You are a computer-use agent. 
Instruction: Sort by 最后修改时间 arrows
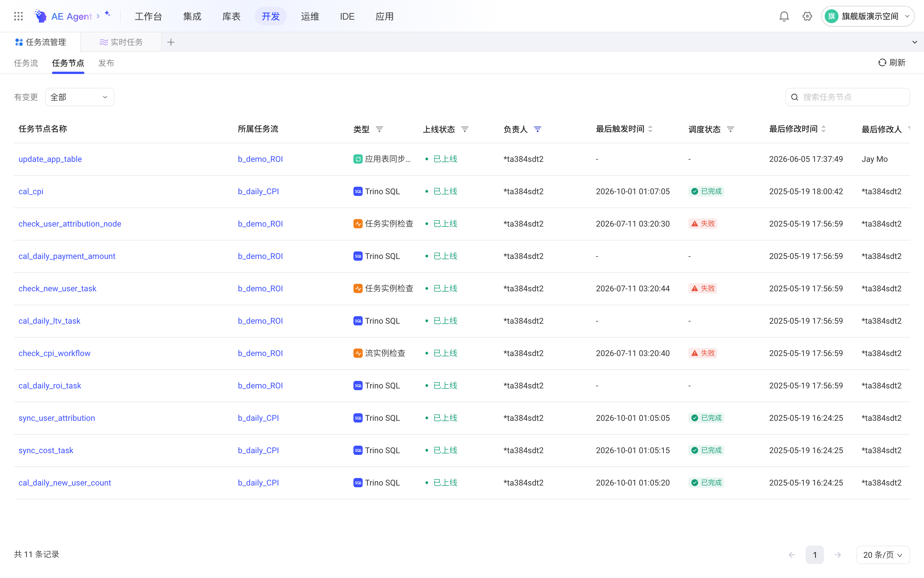coord(824,129)
